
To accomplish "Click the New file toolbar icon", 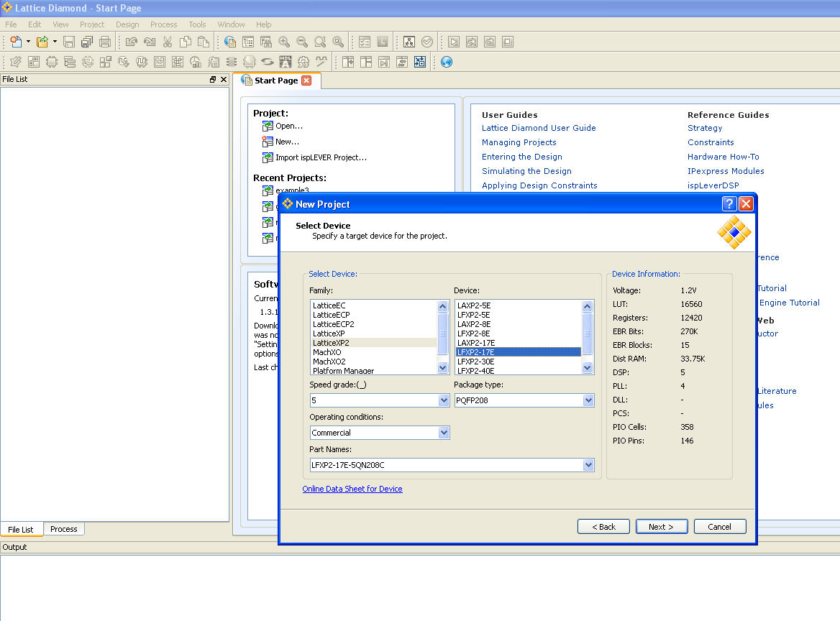I will tap(16, 42).
